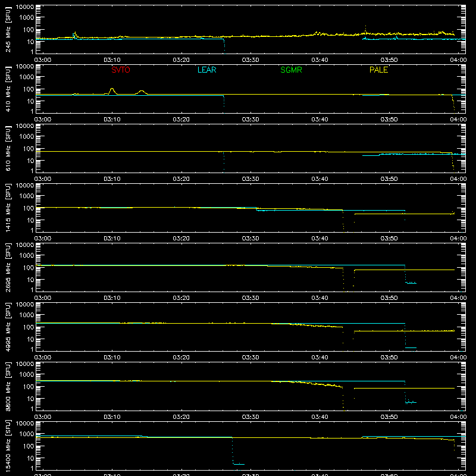476x476 pixels.
Task: Click 03:00 tick under the 610 MHz plot
Action: click(x=43, y=179)
